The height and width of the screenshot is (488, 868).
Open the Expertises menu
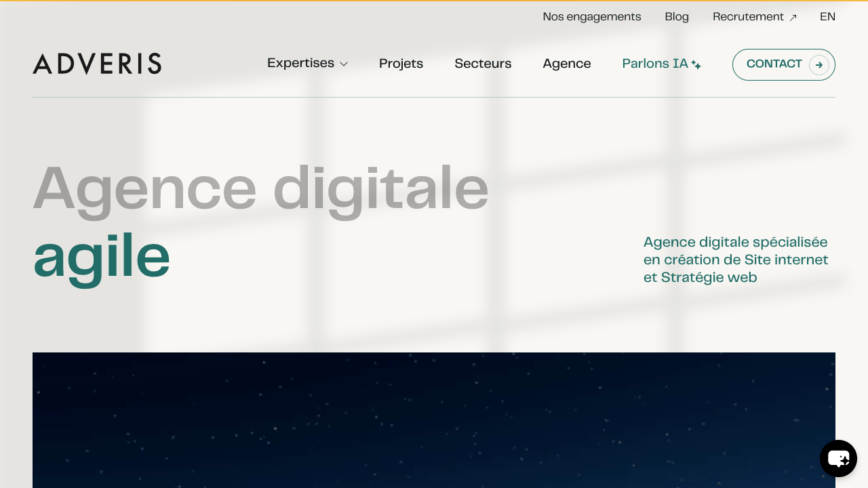coord(307,64)
